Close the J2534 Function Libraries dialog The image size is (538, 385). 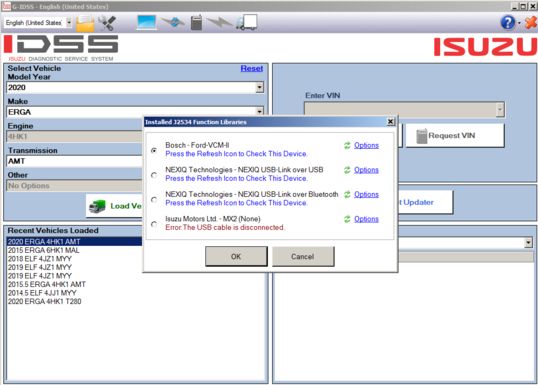pyautogui.click(x=390, y=122)
